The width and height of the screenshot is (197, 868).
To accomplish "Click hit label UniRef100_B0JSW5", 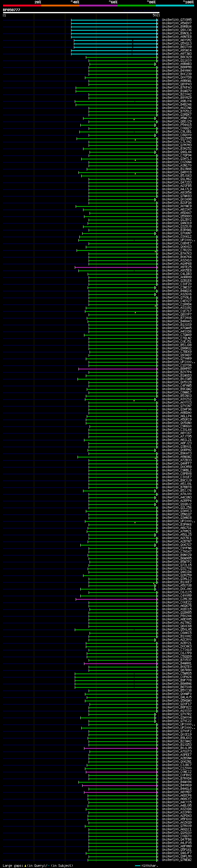I will (x=177, y=379).
